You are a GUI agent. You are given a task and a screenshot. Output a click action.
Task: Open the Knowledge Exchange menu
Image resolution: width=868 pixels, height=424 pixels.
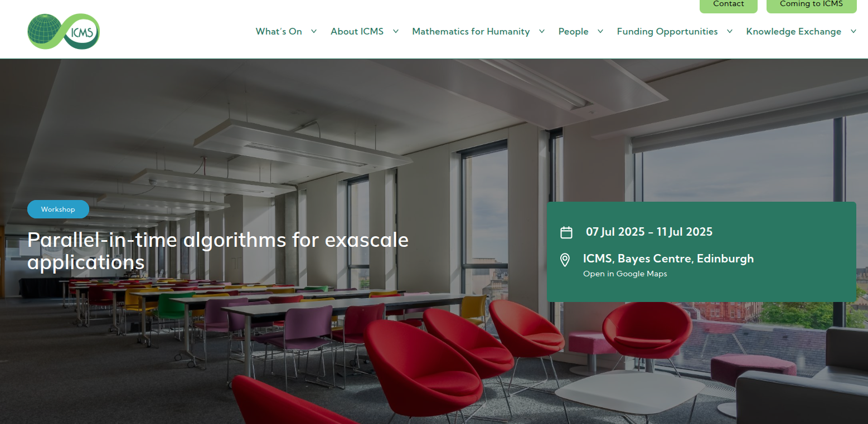pyautogui.click(x=794, y=31)
